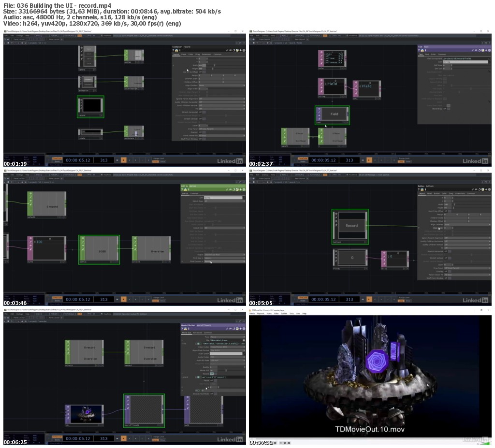Open Dialogs menu in 00:01:19 frame
Image resolution: width=495 pixels, height=448 pixels.
[x=19, y=36]
